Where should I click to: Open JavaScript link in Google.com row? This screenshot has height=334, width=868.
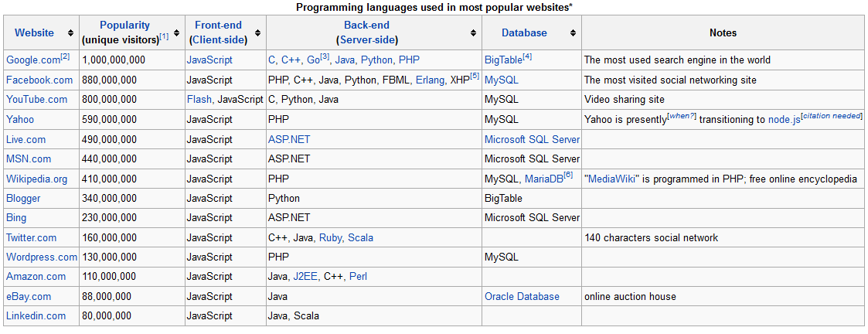(x=209, y=60)
